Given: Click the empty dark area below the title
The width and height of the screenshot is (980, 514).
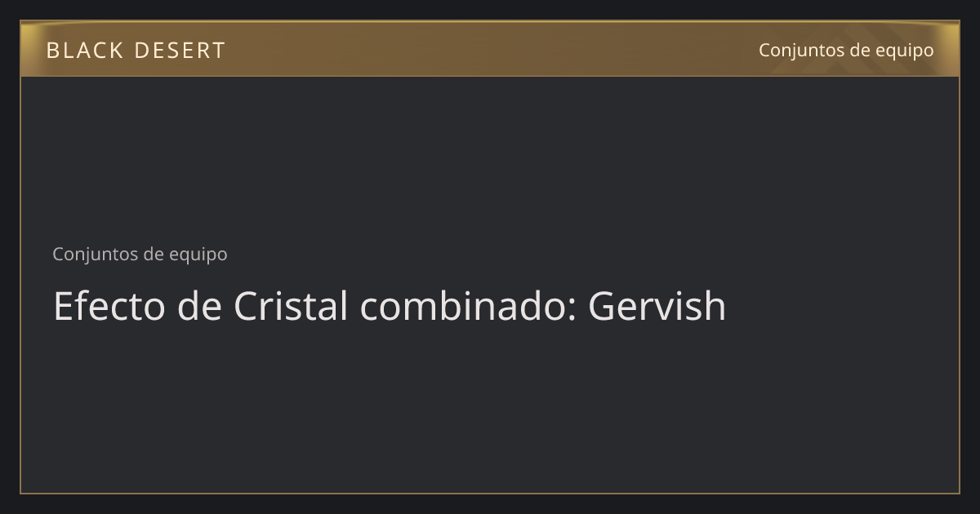Looking at the screenshot, I should tap(490, 408).
